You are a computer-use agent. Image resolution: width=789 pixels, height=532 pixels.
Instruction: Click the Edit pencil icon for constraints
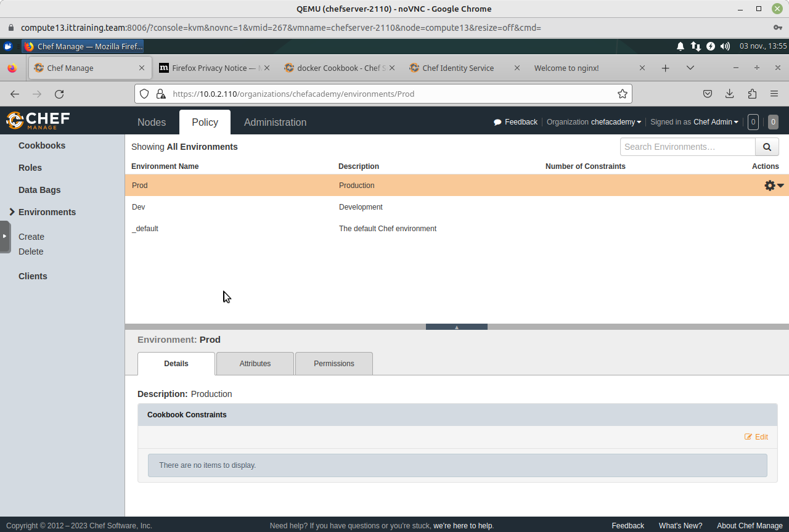point(748,437)
